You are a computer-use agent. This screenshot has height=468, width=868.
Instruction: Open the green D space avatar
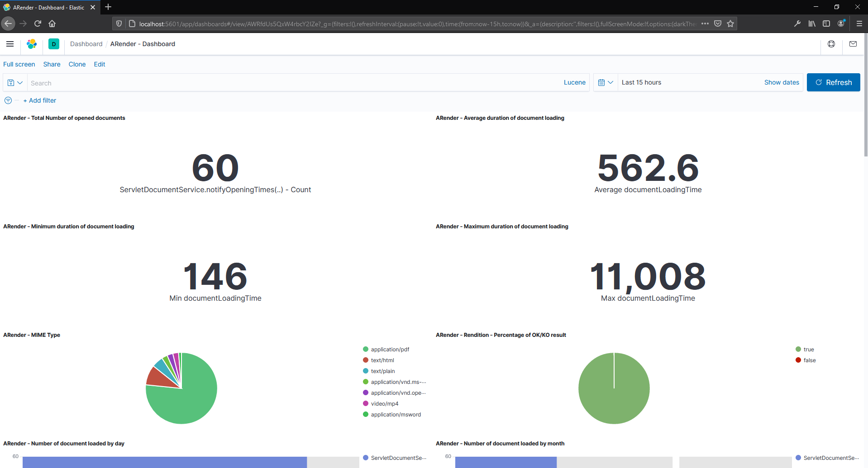click(x=54, y=44)
